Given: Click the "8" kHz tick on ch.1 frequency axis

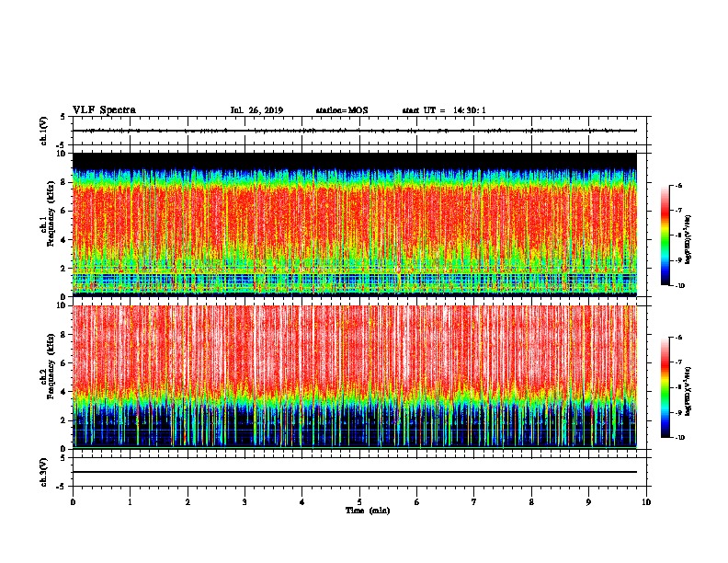Looking at the screenshot, I should click(63, 182).
